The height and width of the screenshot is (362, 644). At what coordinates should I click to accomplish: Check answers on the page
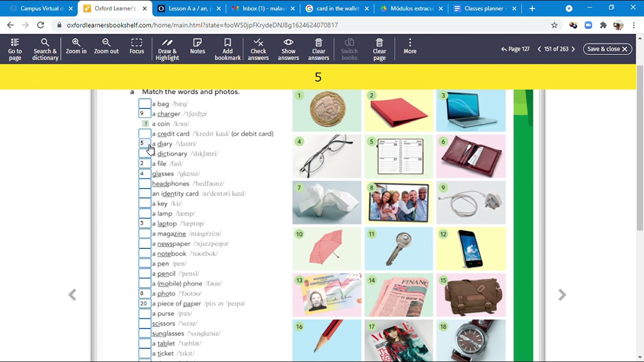click(x=258, y=49)
